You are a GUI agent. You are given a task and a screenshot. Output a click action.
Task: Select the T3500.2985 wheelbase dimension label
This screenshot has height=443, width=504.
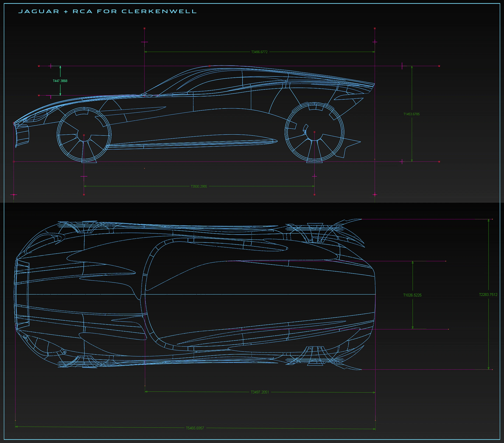(x=199, y=186)
